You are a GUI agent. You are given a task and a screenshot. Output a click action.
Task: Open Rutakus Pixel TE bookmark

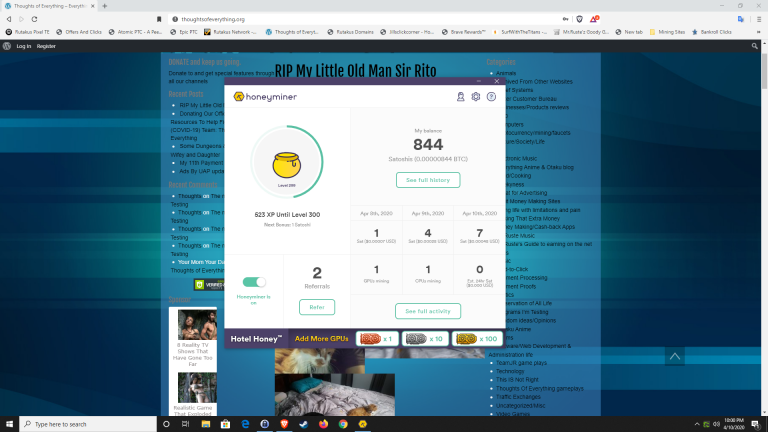click(x=27, y=32)
